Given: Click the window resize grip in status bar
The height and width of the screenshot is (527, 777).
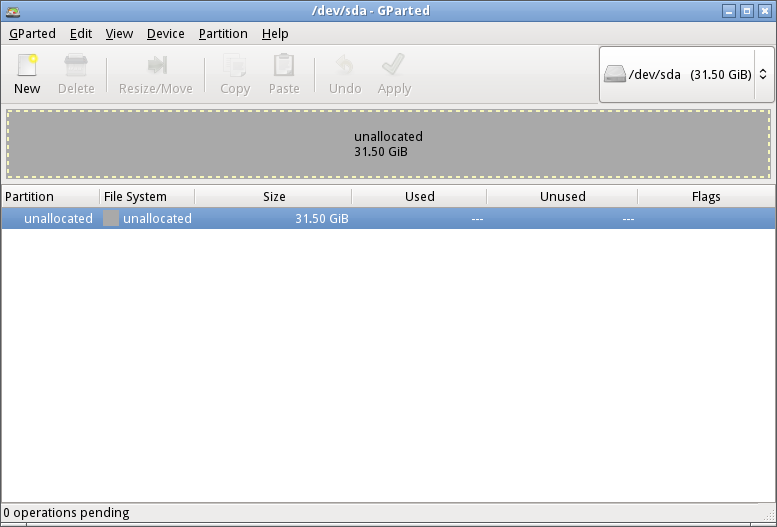Looking at the screenshot, I should coord(769,514).
